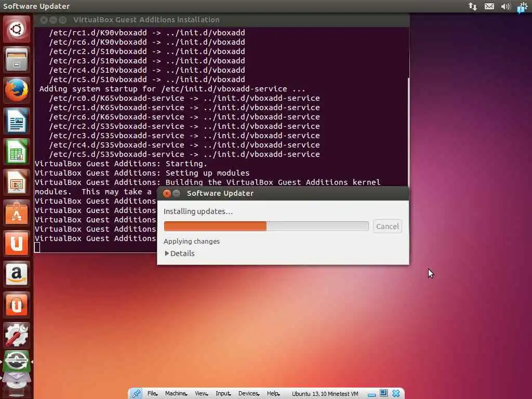532x399 pixels.
Task: Launch Firefox web browser from the launcher
Action: (x=16, y=90)
